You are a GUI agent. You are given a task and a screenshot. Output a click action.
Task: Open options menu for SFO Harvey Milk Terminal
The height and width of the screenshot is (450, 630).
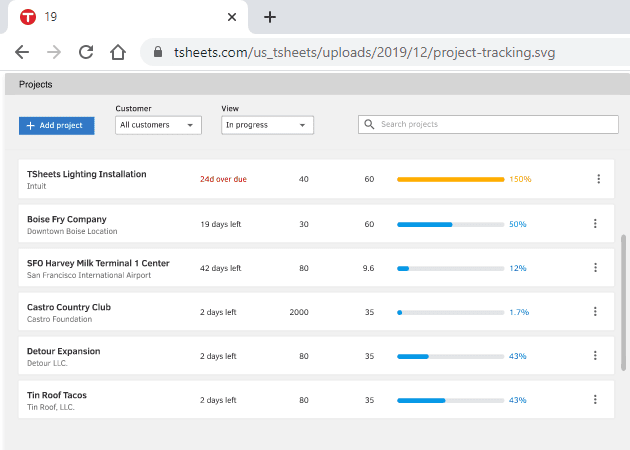click(x=595, y=268)
